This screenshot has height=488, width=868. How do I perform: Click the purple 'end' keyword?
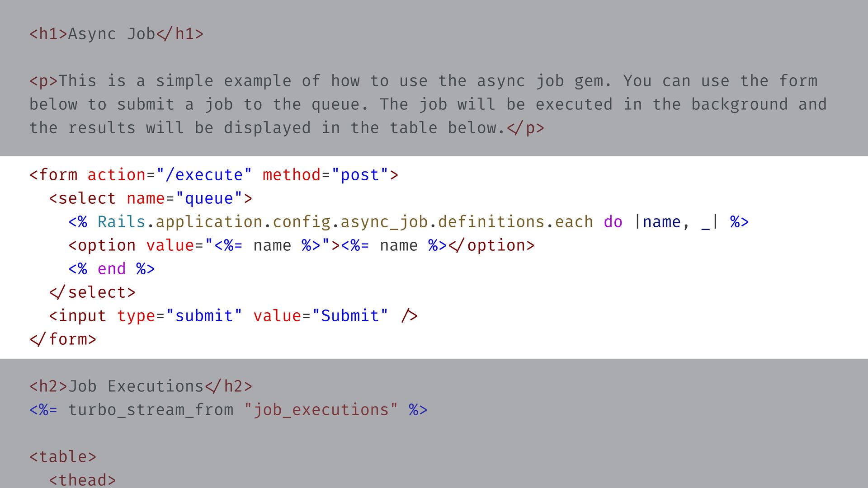(111, 269)
